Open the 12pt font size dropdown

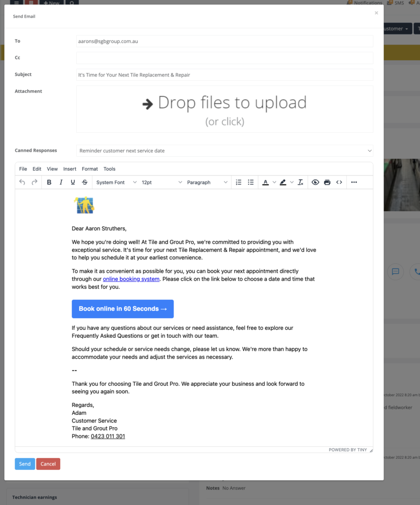(162, 182)
